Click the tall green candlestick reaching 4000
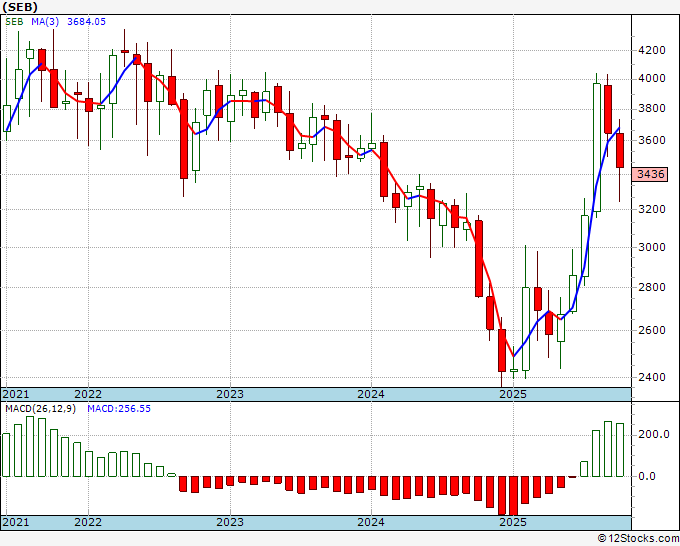Screen dimensions: 680x546 tap(597, 147)
